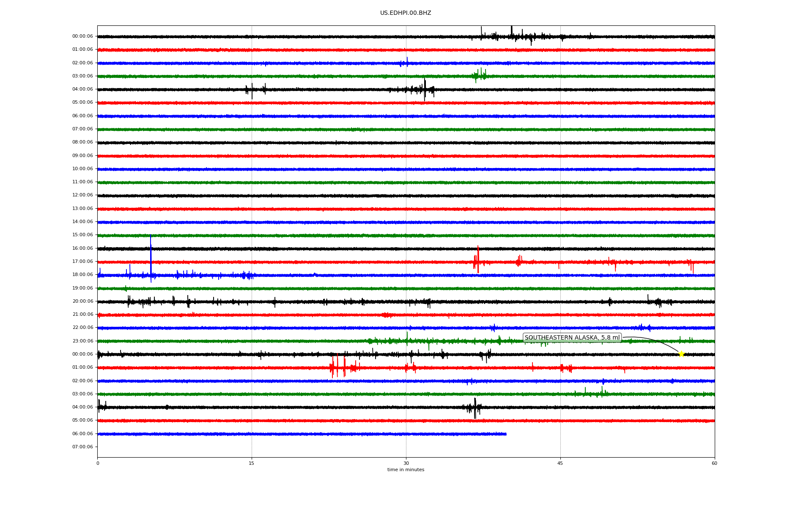The height and width of the screenshot is (508, 812).
Task: Click the yellow star earthquake marker
Action: coord(681,354)
